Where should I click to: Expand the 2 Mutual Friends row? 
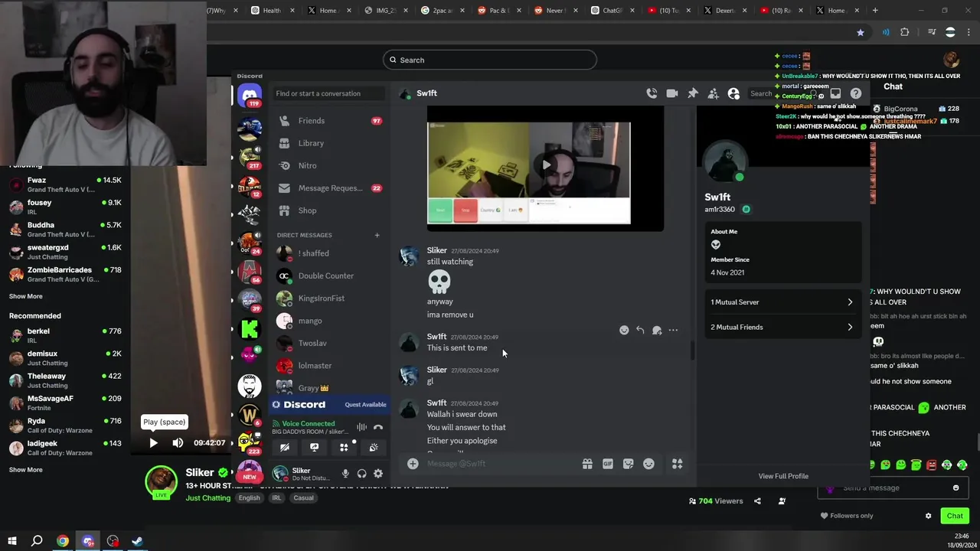[782, 328]
